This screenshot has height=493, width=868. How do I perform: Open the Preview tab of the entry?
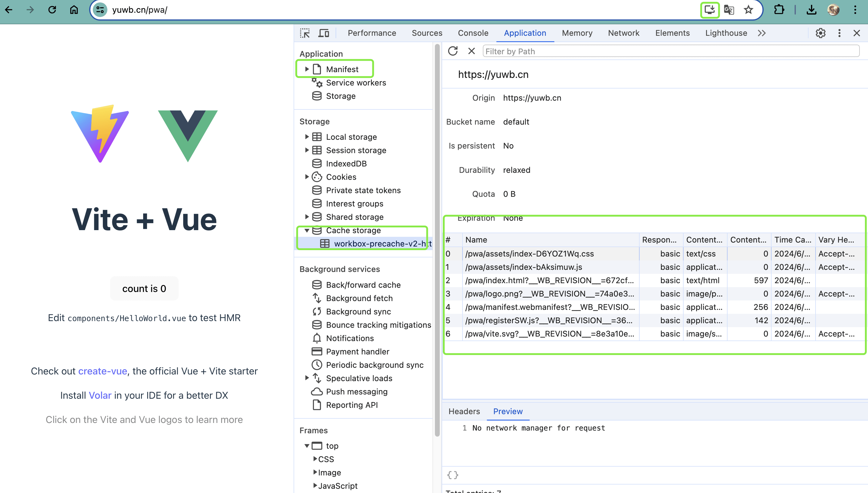click(508, 411)
